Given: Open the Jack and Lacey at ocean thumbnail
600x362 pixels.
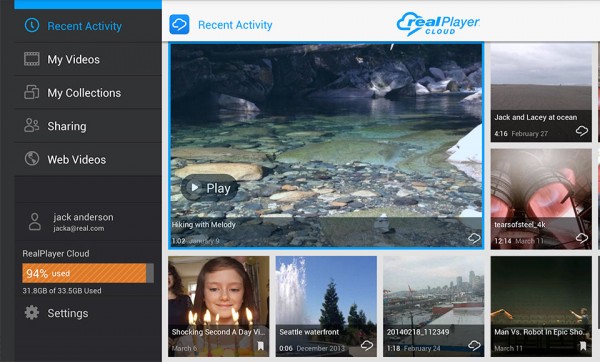Looking at the screenshot, I should pos(541,92).
